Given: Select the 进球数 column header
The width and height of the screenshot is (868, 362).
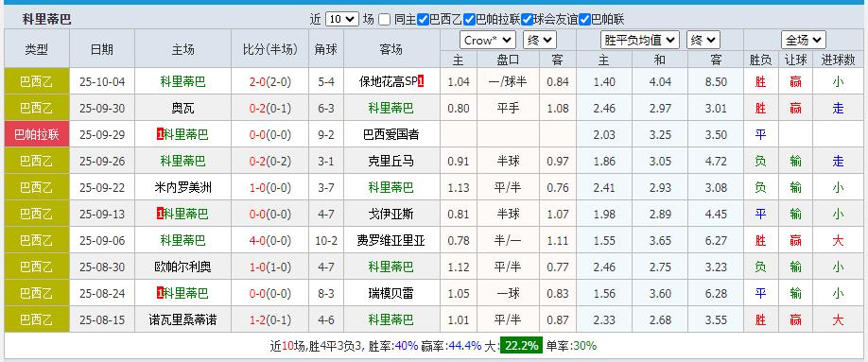Looking at the screenshot, I should coord(838,60).
